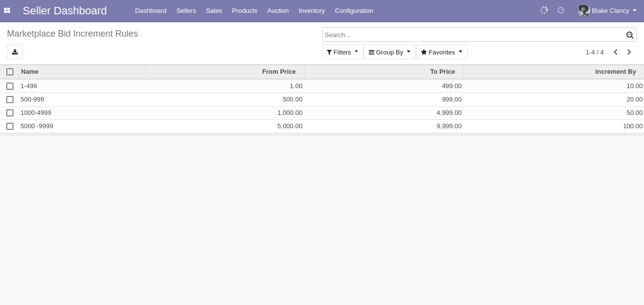Toggle the select-all header checkbox
The width and height of the screenshot is (644, 305).
click(10, 72)
